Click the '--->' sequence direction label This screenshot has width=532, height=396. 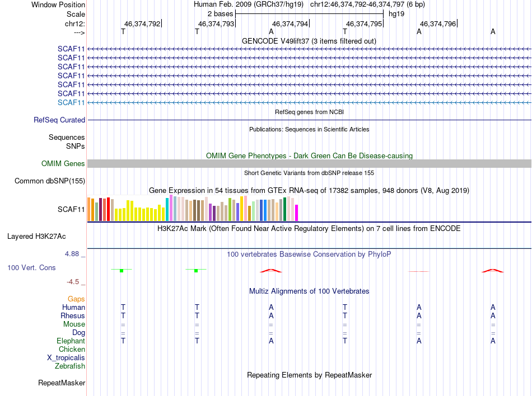click(x=80, y=32)
